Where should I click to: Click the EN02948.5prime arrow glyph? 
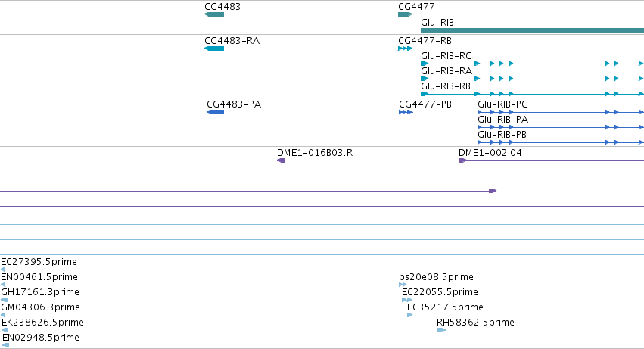click(6, 345)
